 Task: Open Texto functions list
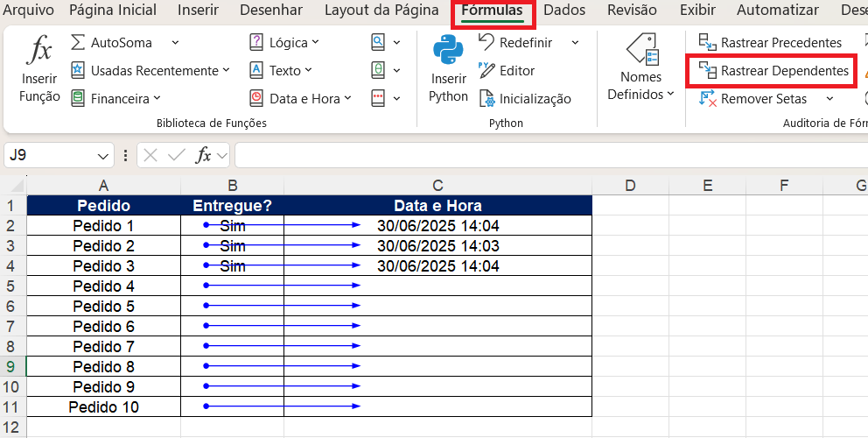281,70
